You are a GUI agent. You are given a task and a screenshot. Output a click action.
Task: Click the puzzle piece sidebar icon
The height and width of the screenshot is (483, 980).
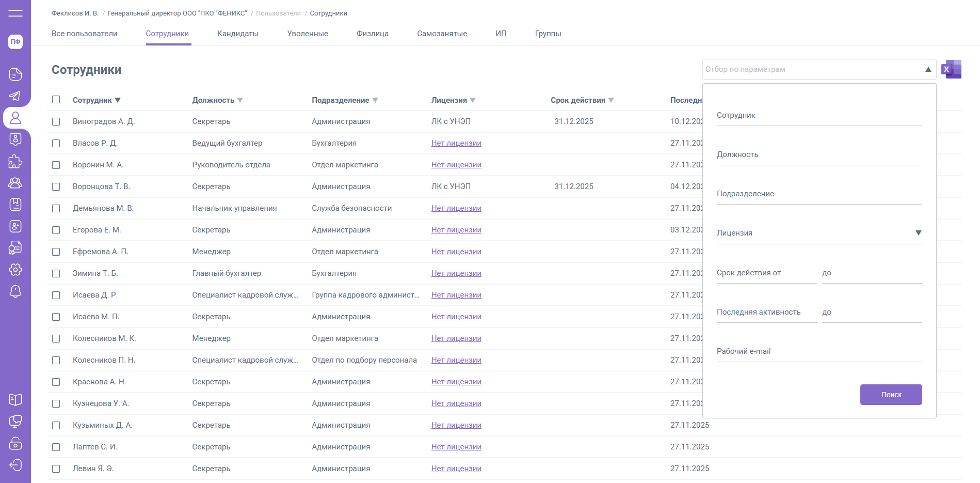[15, 162]
